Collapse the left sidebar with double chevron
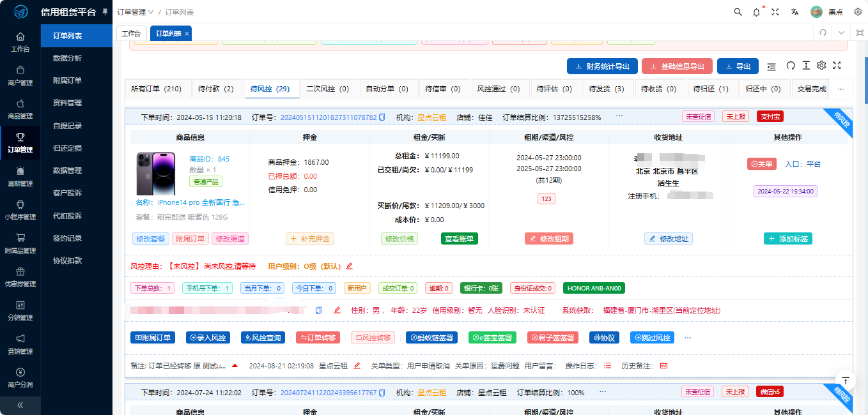 coord(20,405)
